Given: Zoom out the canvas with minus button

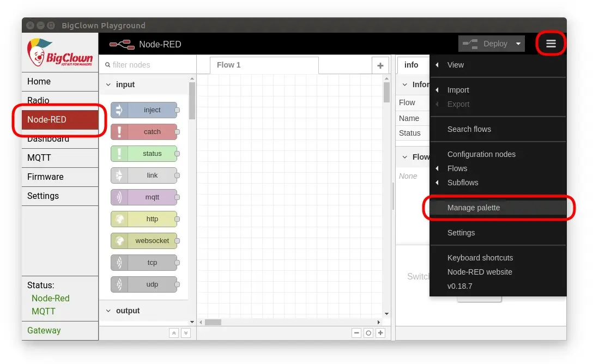Looking at the screenshot, I should 356,332.
